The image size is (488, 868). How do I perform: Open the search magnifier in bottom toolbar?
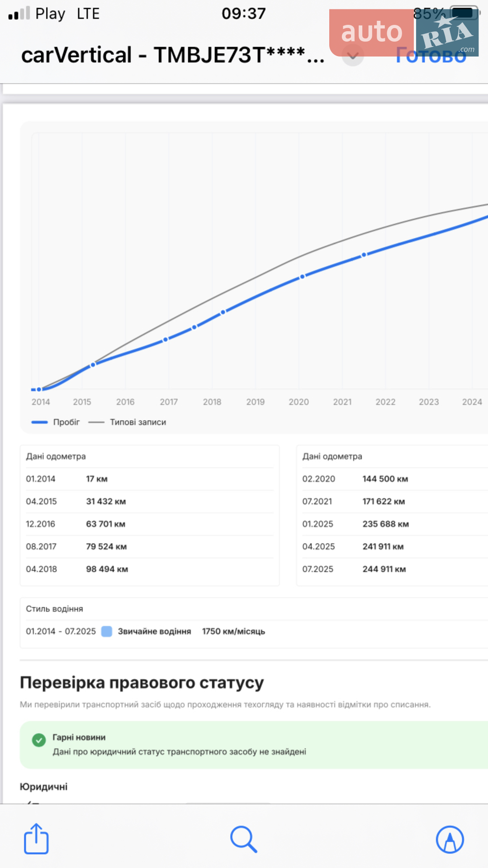point(243,840)
